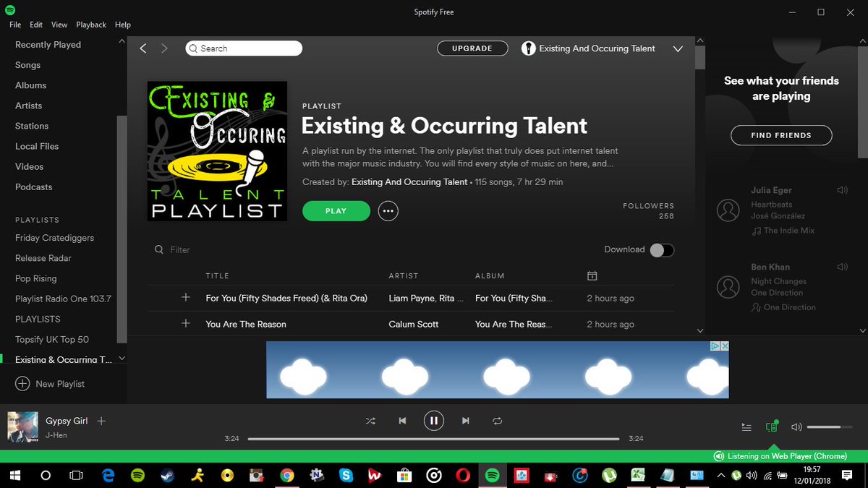Open the Edit menu
This screenshot has width=868, height=488.
[36, 25]
